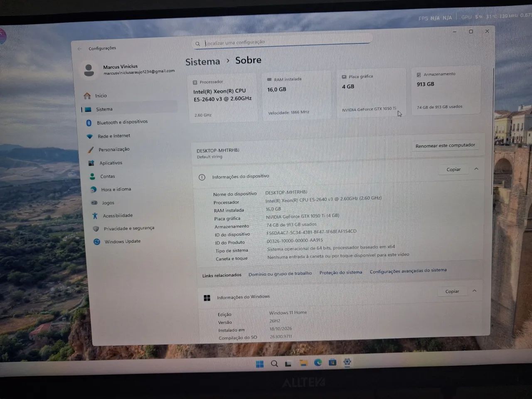Open Microsoft Store from the taskbar

pos(332,362)
